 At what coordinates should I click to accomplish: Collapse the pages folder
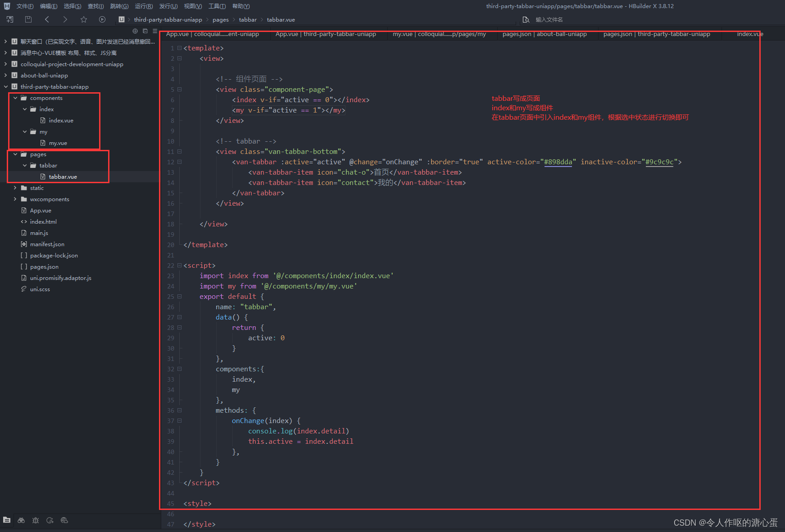(x=15, y=154)
